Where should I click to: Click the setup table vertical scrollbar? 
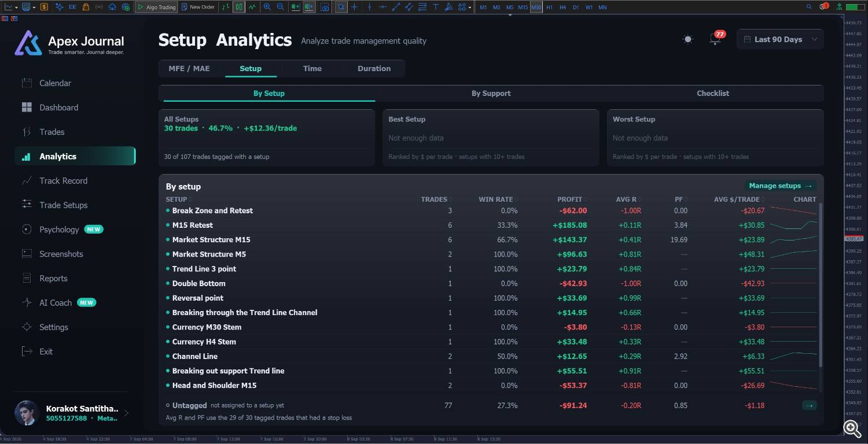pyautogui.click(x=820, y=284)
